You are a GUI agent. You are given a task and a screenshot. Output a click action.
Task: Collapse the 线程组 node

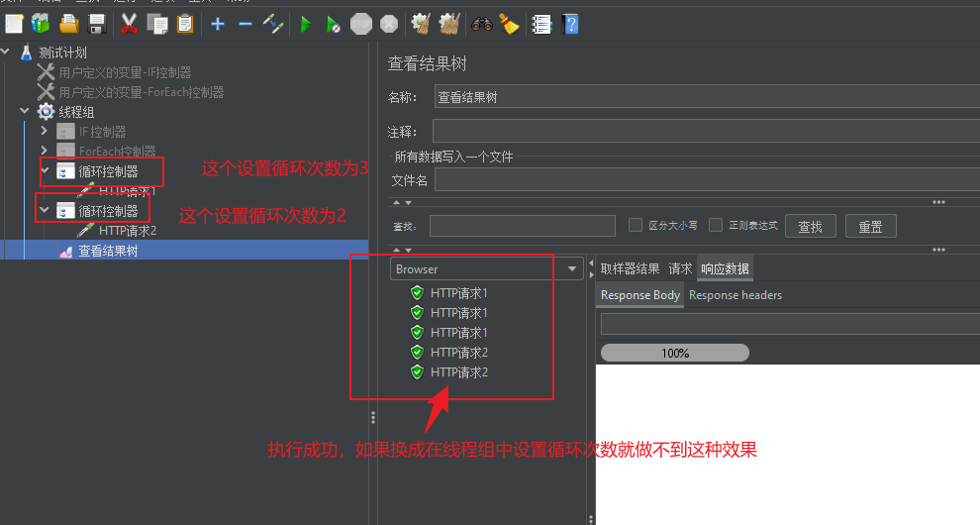(25, 111)
